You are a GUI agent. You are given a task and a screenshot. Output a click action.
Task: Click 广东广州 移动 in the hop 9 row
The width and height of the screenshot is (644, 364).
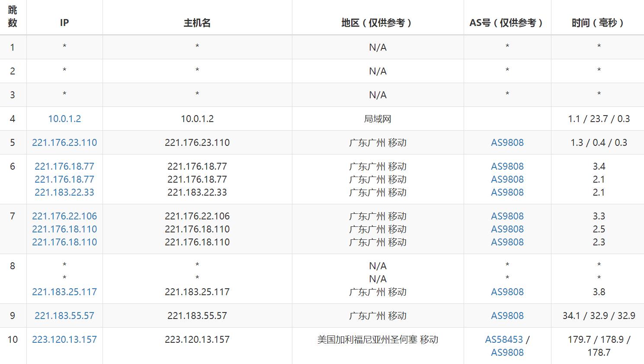click(378, 316)
